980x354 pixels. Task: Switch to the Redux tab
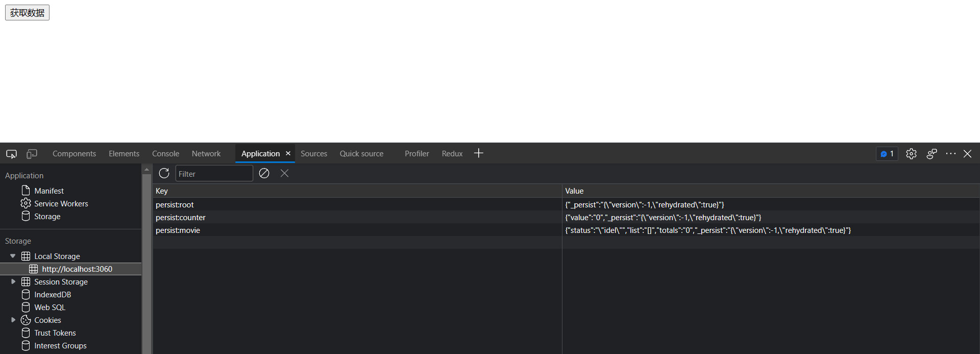tap(452, 154)
